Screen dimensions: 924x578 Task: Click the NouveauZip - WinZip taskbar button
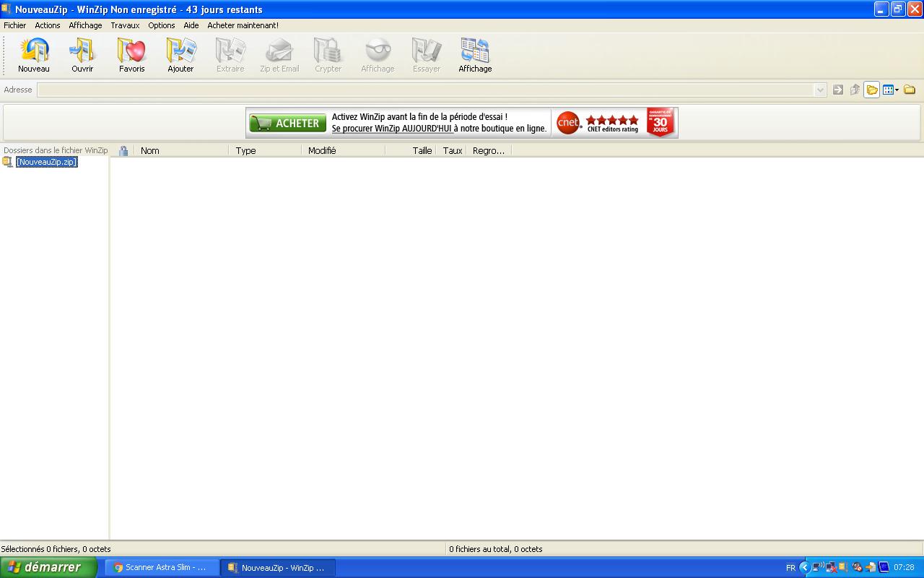coord(278,568)
